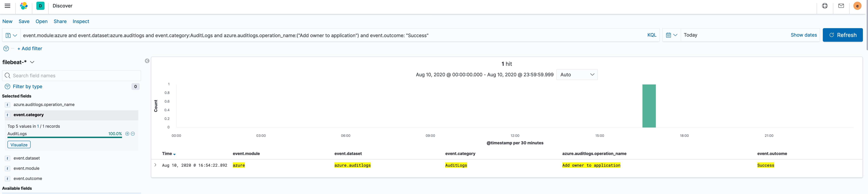Filter for the AuditLogs value using plus icon

coord(127,133)
